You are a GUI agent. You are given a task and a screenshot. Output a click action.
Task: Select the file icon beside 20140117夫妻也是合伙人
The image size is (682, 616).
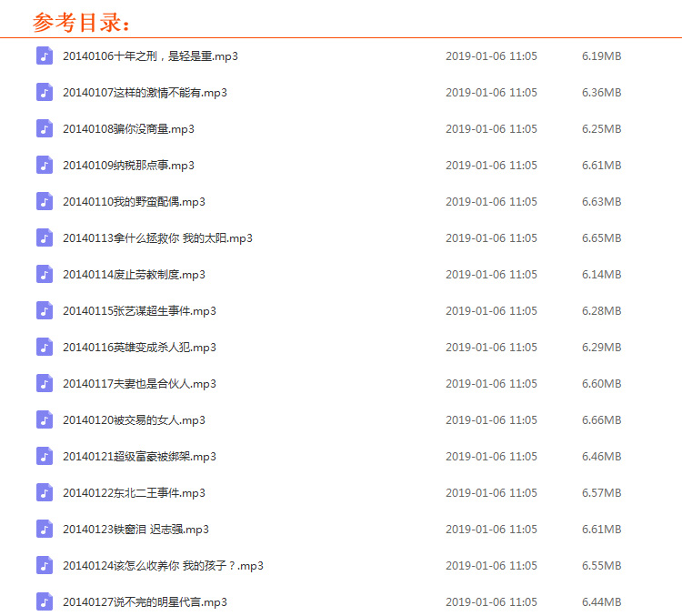pos(45,384)
